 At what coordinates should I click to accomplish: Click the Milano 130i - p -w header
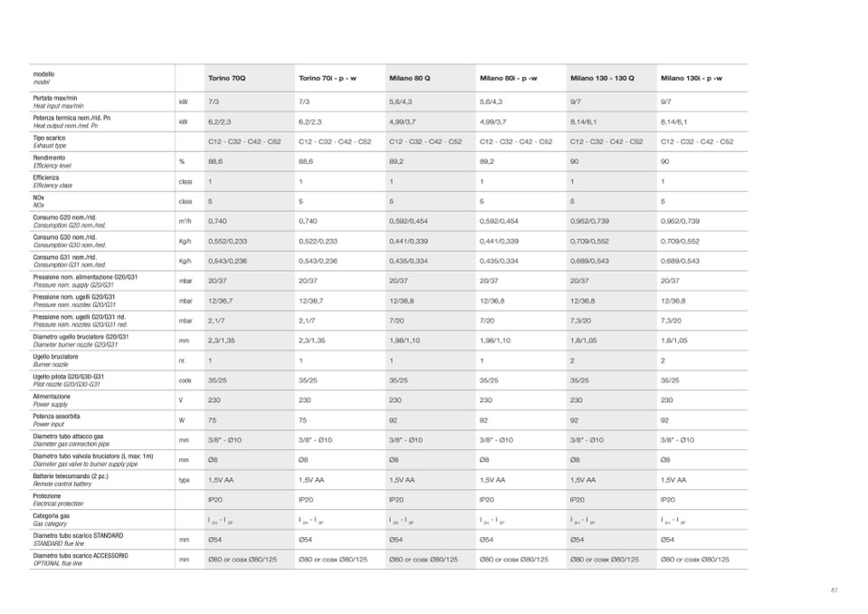click(x=692, y=79)
